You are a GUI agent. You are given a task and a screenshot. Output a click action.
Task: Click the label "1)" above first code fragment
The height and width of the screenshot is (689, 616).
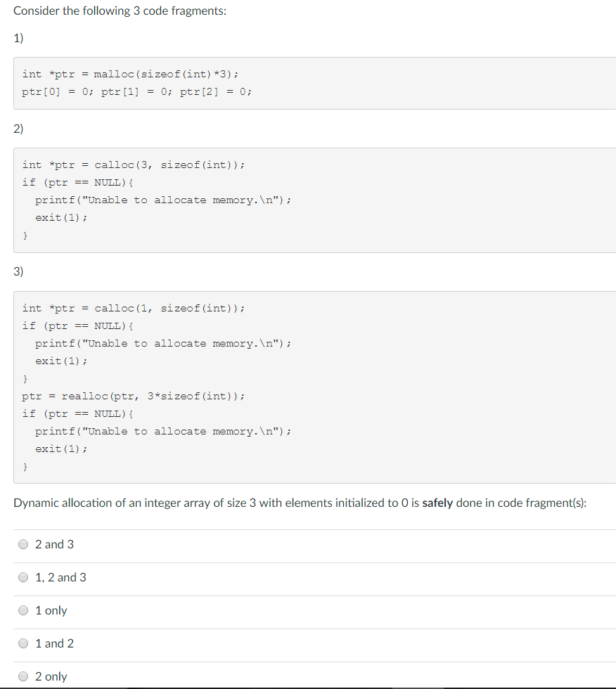tap(17, 38)
